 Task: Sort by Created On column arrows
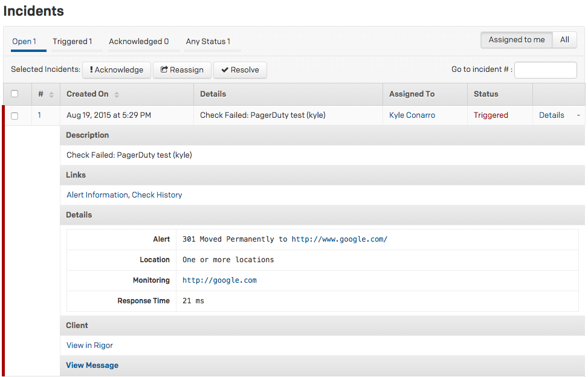(117, 94)
